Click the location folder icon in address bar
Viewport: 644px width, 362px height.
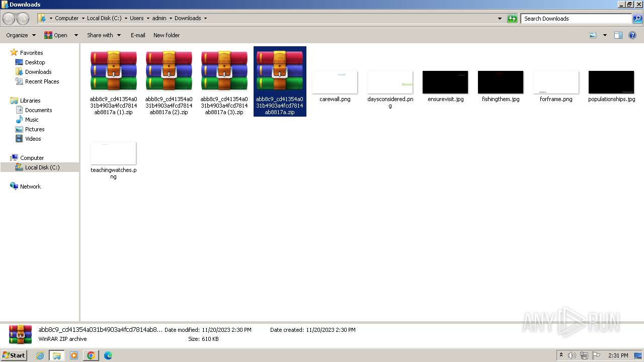coord(43,19)
